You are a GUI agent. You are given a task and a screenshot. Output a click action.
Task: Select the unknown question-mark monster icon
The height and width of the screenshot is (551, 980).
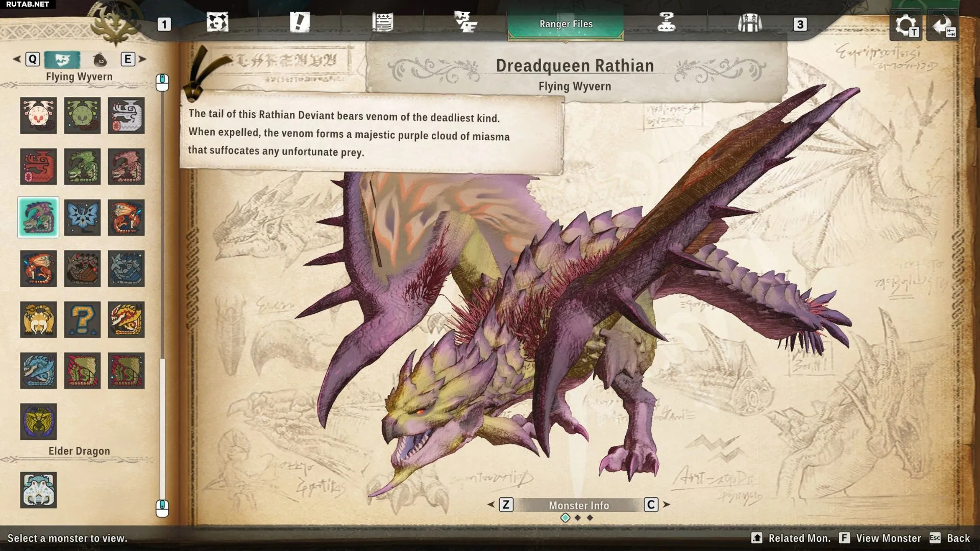point(82,319)
